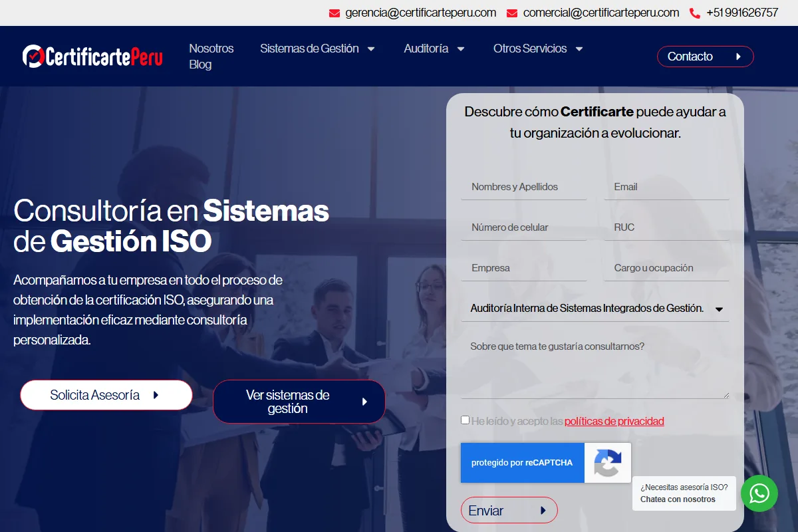Image resolution: width=798 pixels, height=532 pixels.
Task: Open the Auditoría menu
Action: (426, 49)
